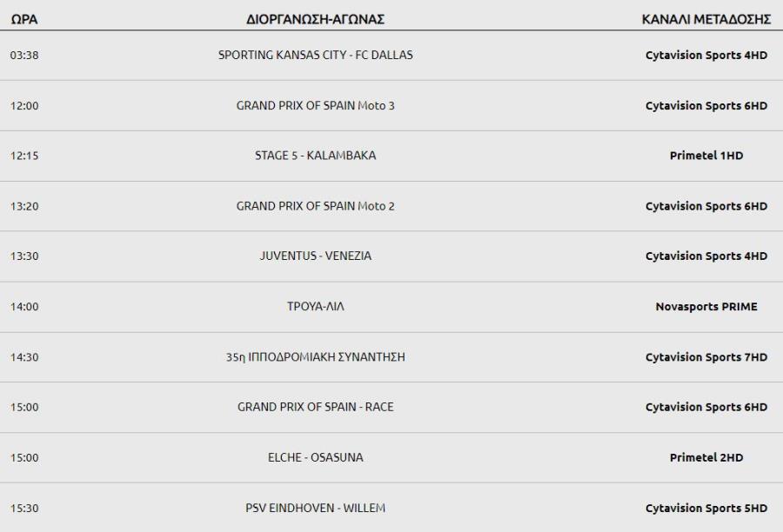Open the Grand Prix of Spain Moto 3 event

click(316, 106)
